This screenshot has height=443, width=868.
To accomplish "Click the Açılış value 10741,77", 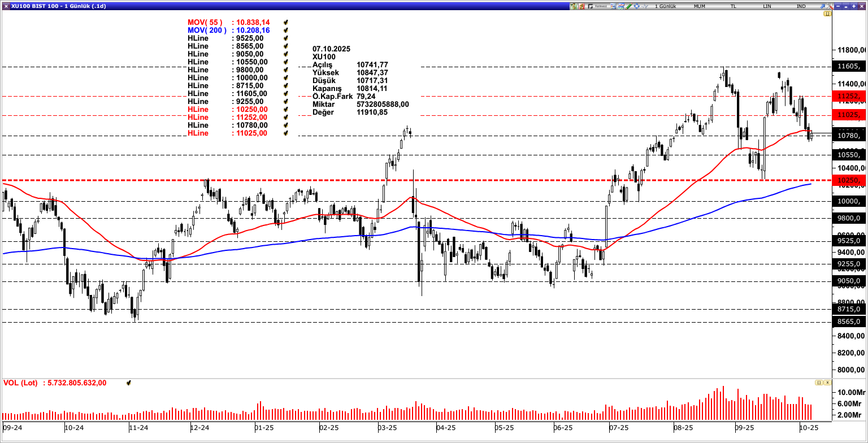I will tap(372, 64).
